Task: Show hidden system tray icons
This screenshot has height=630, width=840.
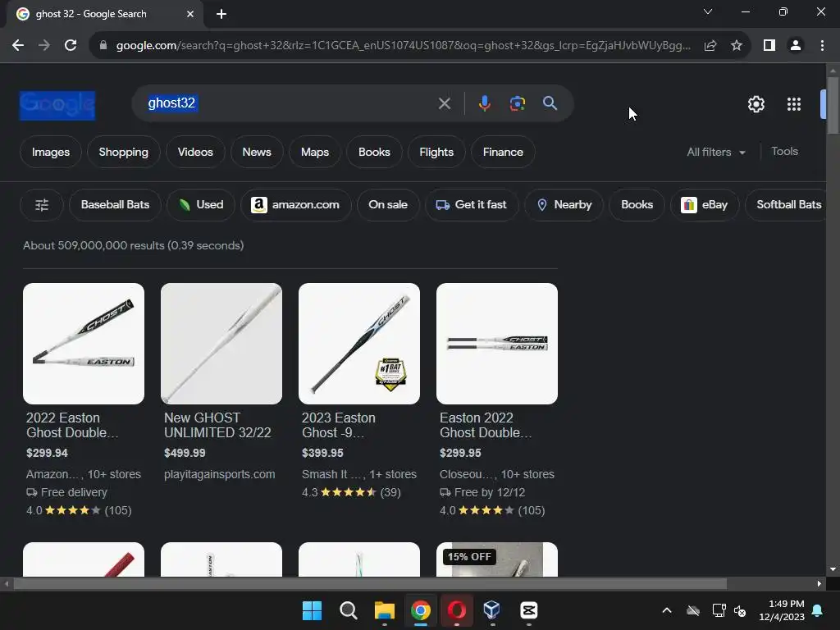Action: (x=667, y=610)
